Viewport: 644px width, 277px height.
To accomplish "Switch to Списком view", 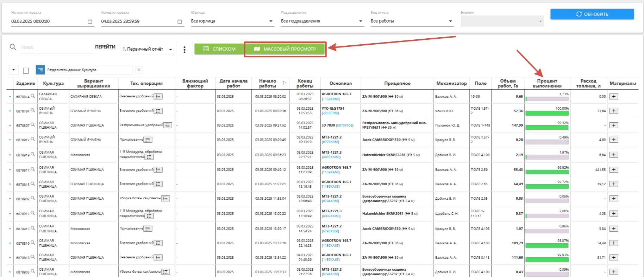I will coord(219,49).
